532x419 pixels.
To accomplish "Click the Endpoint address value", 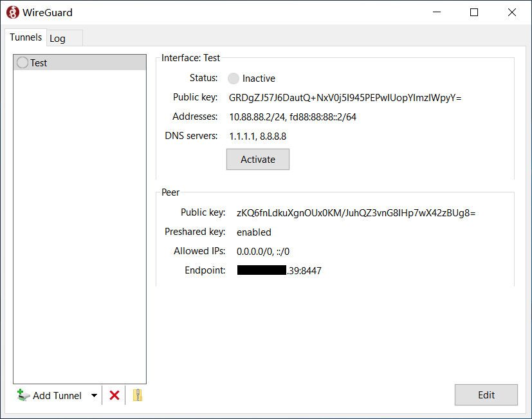I will pos(279,270).
